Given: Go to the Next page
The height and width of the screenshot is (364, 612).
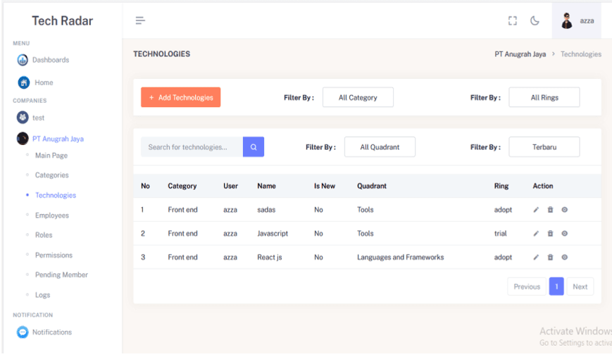Looking at the screenshot, I should click(x=580, y=287).
